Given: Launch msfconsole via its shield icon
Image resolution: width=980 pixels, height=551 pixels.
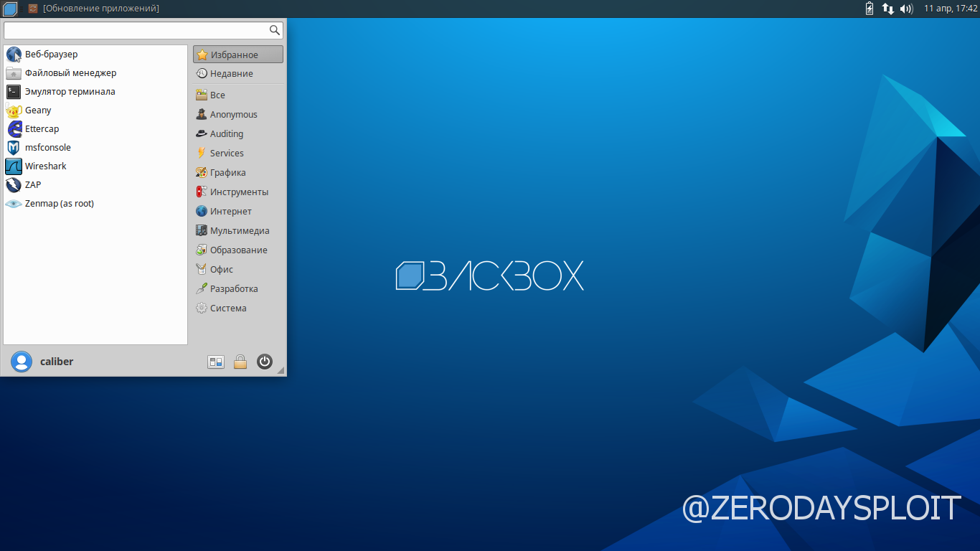Looking at the screenshot, I should click(x=14, y=148).
